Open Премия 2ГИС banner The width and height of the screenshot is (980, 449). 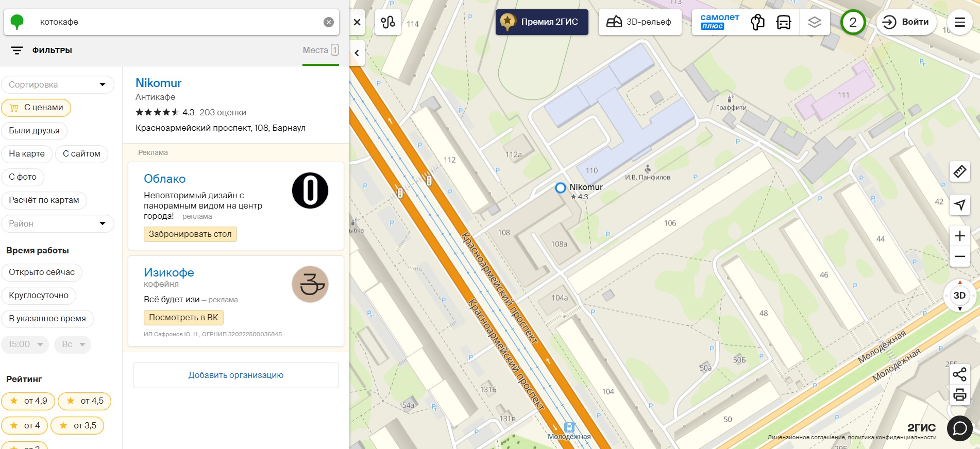click(x=542, y=22)
